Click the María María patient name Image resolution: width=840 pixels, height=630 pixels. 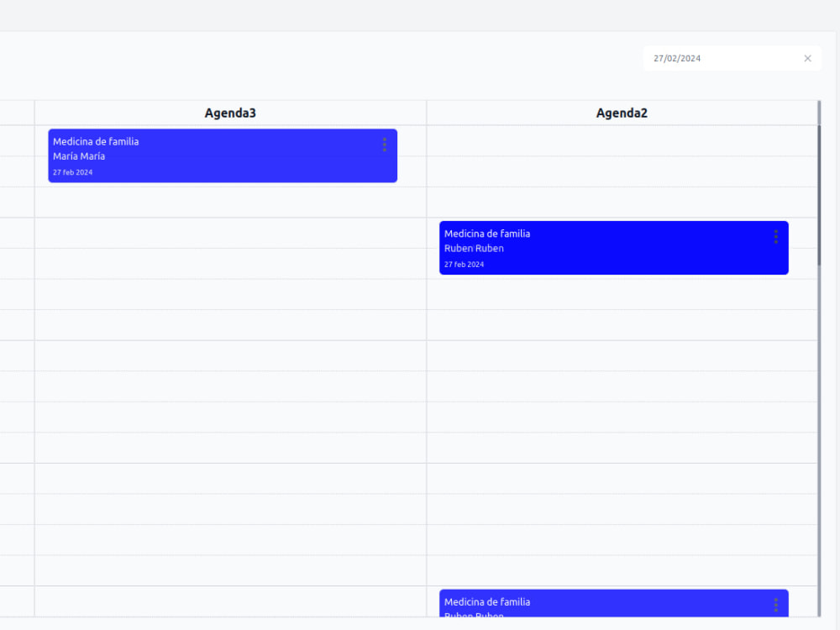point(79,156)
